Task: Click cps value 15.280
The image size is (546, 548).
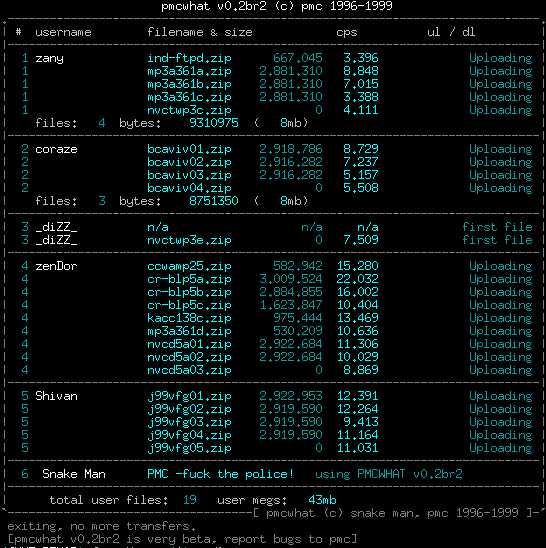Action: pos(357,266)
